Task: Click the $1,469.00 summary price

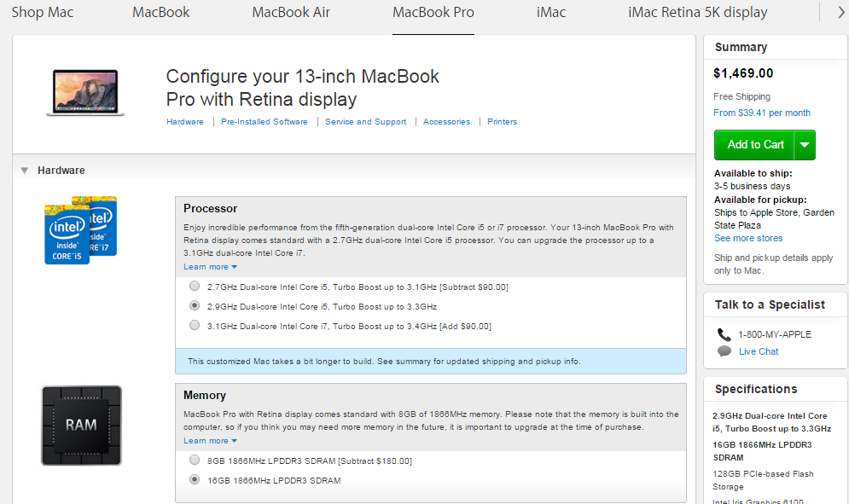Action: click(743, 73)
